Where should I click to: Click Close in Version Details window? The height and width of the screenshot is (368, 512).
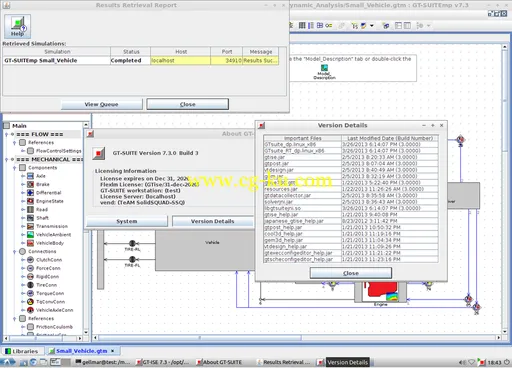[351, 273]
